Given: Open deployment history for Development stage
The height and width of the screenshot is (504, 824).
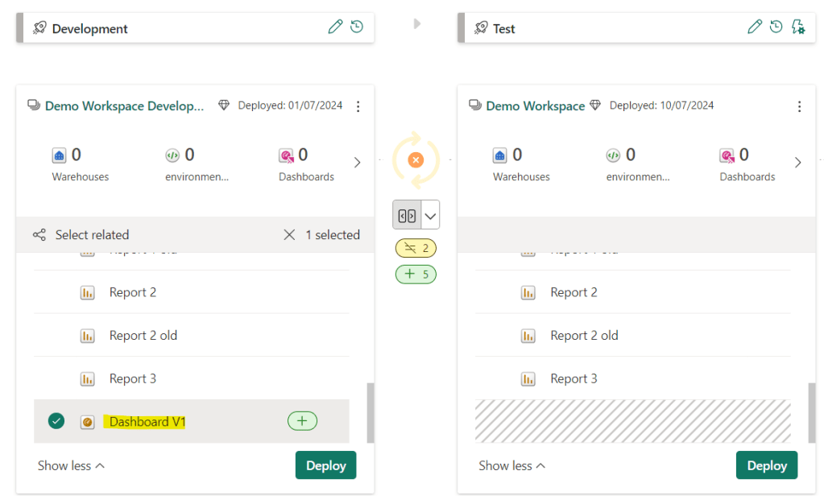Looking at the screenshot, I should [x=357, y=27].
